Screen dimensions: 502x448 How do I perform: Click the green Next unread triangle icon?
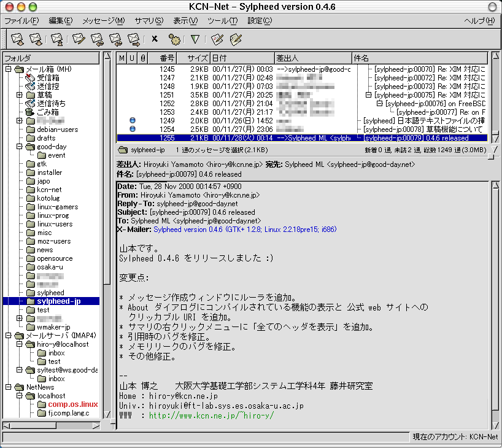pyautogui.click(x=195, y=39)
